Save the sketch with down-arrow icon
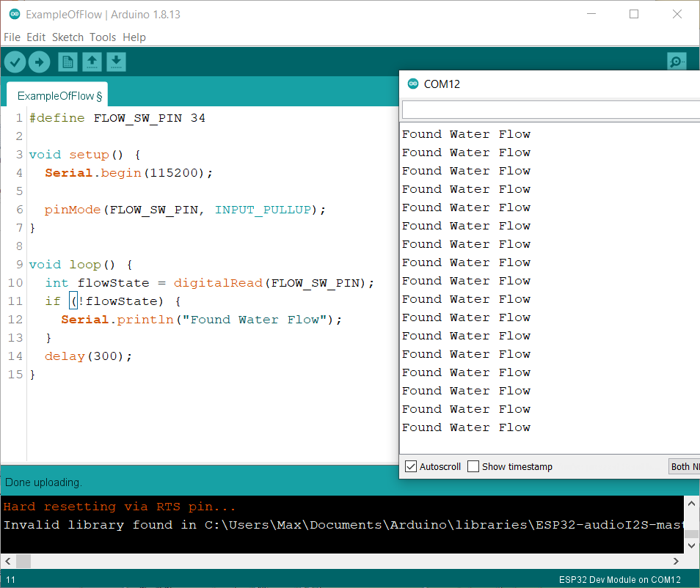The height and width of the screenshot is (588, 700). pos(116,62)
